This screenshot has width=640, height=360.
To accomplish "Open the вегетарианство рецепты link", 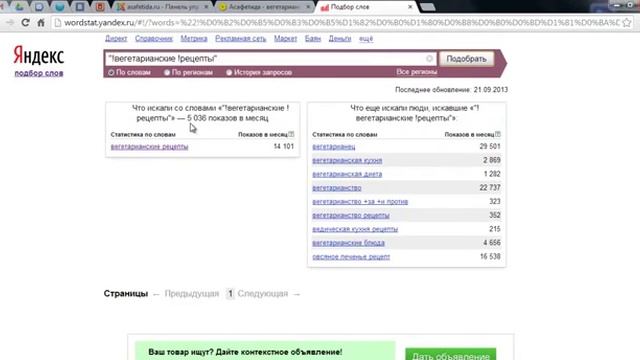I will coord(351,216).
